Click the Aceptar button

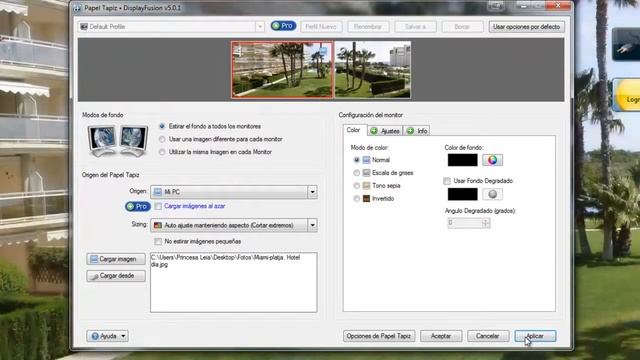pyautogui.click(x=441, y=336)
